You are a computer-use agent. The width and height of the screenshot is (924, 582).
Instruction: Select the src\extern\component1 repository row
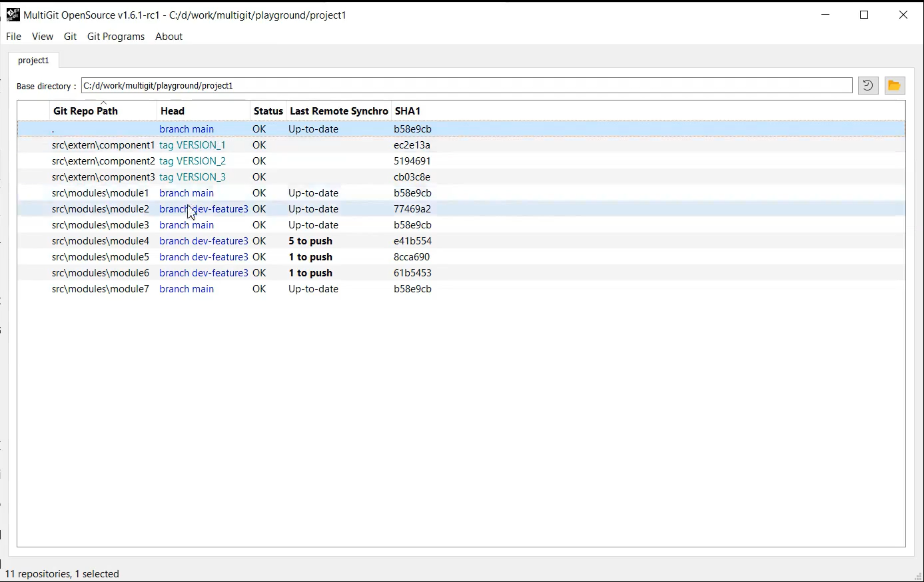[x=103, y=145]
